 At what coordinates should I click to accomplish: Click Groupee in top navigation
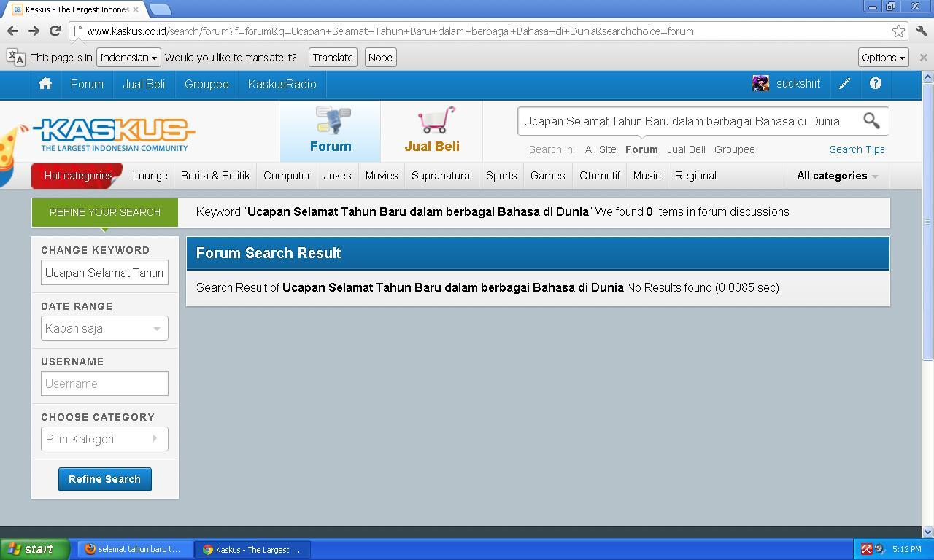(207, 84)
